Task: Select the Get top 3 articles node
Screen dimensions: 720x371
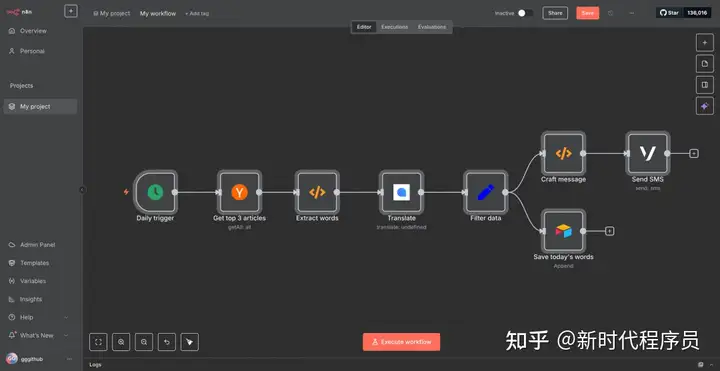Action: 239,192
